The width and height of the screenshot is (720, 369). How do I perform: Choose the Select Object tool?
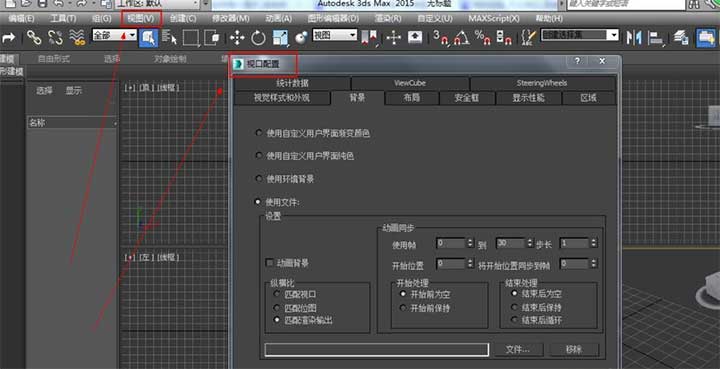pos(148,38)
